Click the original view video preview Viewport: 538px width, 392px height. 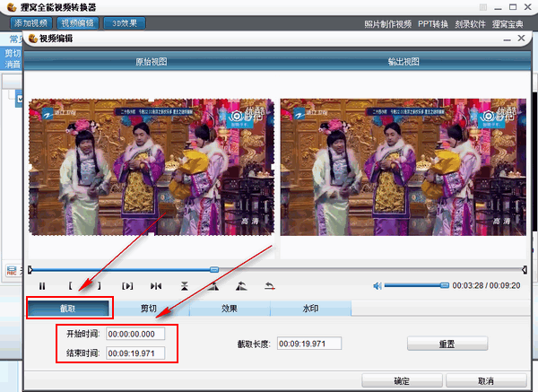click(x=152, y=167)
